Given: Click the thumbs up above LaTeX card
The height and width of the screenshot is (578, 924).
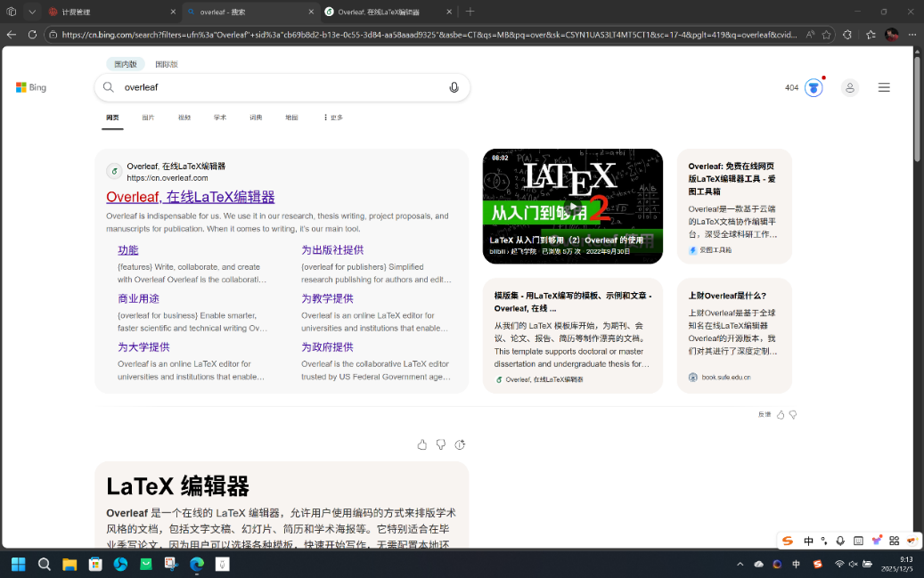Looking at the screenshot, I should [422, 444].
